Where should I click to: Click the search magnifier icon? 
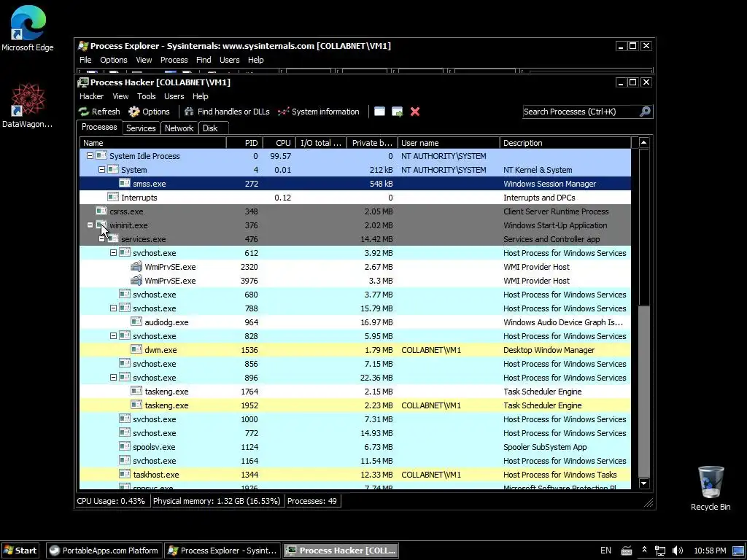tap(645, 112)
